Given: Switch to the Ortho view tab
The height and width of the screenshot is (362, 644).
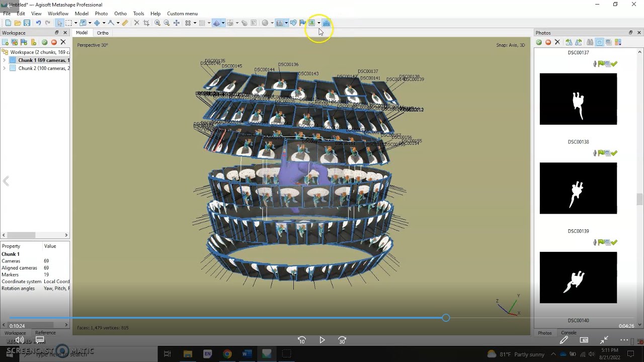Looking at the screenshot, I should tap(103, 33).
